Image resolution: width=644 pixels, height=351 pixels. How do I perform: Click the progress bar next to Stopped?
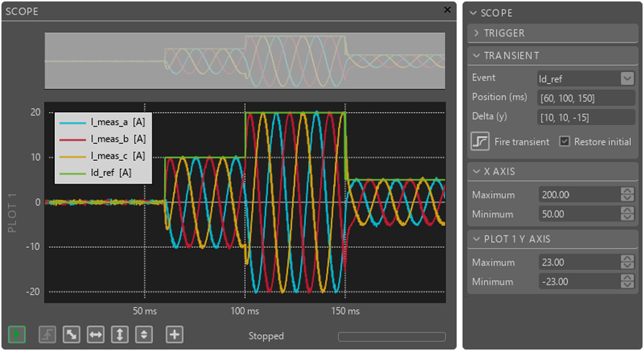click(392, 336)
